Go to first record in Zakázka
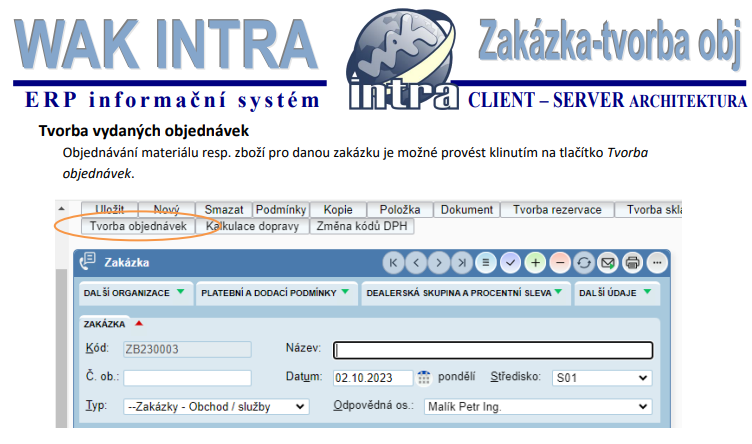752x444 pixels. tap(394, 263)
